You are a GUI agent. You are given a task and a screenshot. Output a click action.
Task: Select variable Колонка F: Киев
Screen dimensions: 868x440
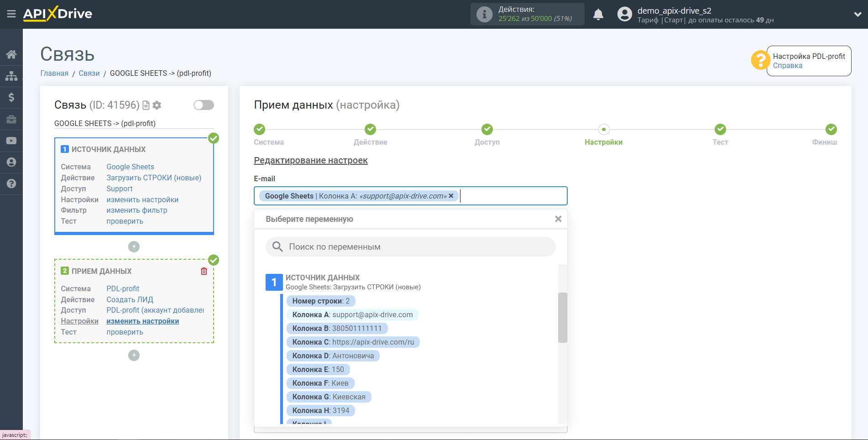tap(320, 383)
